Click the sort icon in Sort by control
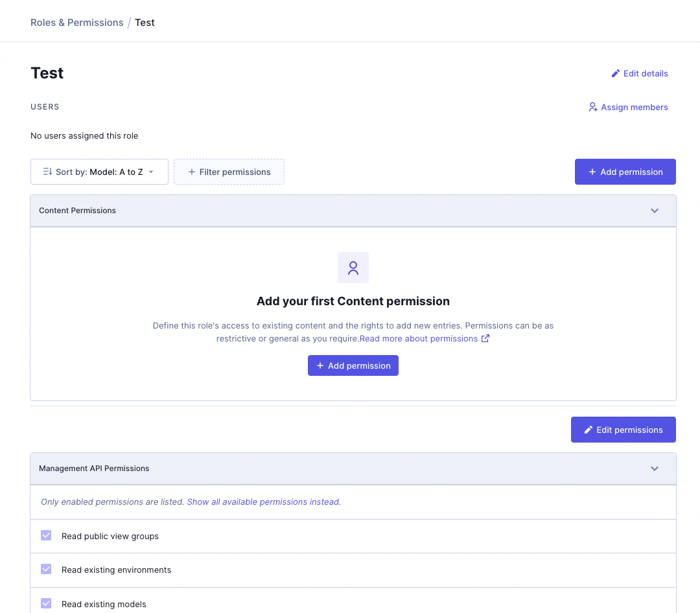Viewport: 700px width, 613px height. point(47,172)
